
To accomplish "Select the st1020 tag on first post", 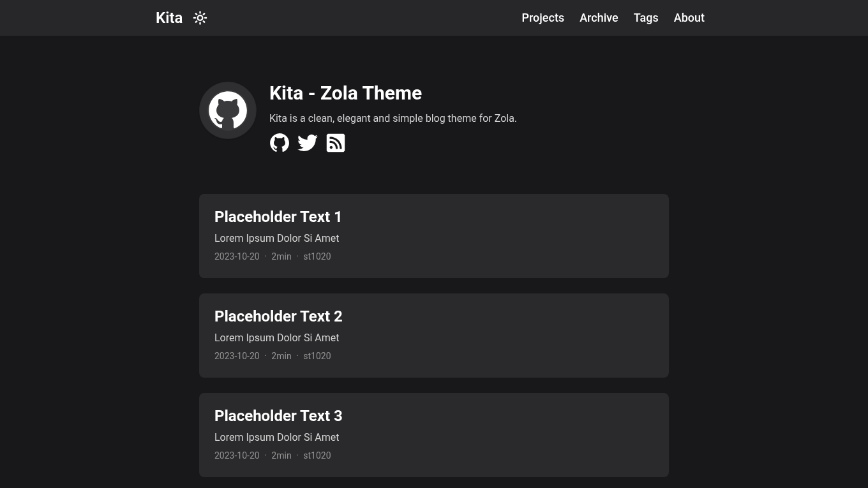I will click(317, 256).
